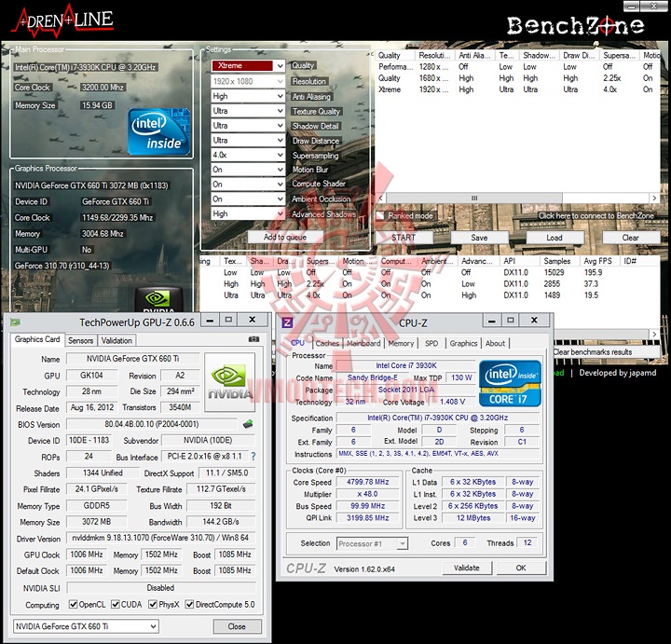Click 'Click here to connect to BenchZone' link

[596, 215]
